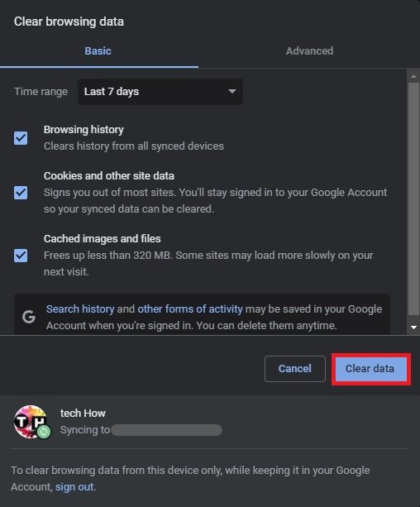Switch to the Advanced tab
Screen dimensions: 420x507
click(309, 51)
